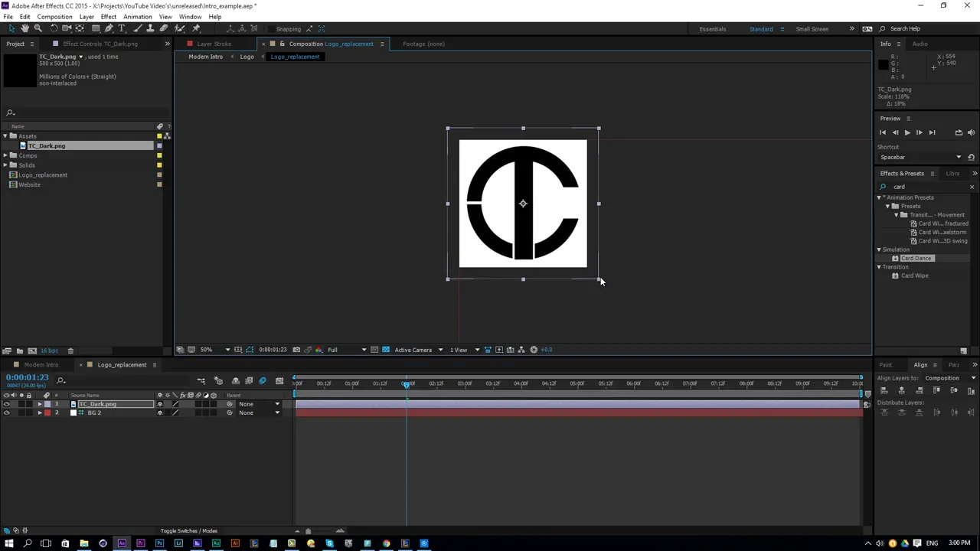This screenshot has height=551, width=980.
Task: Click Toggle Switches / Modes button
Action: (188, 531)
